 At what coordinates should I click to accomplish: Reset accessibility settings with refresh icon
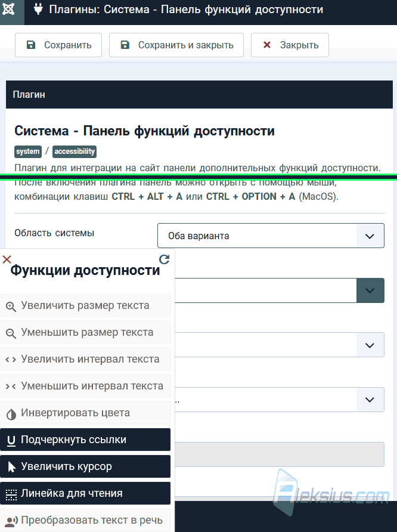click(165, 259)
